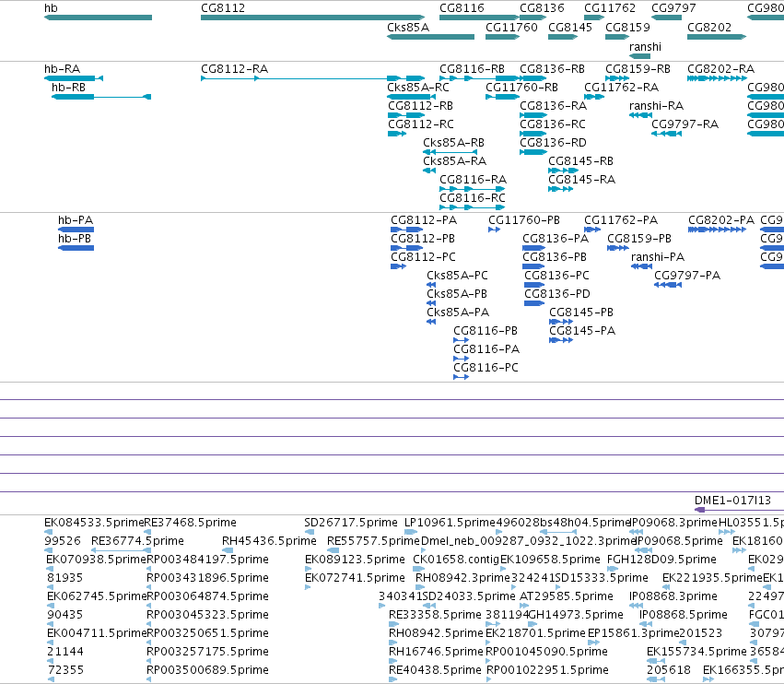Click the 'CG9797-PA' protein label
Screen dimensions: 784x684
pyautogui.click(x=687, y=276)
